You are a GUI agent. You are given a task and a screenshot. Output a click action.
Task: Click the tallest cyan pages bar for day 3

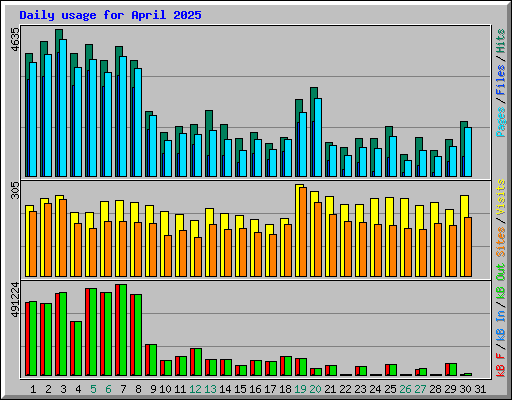pos(63,108)
